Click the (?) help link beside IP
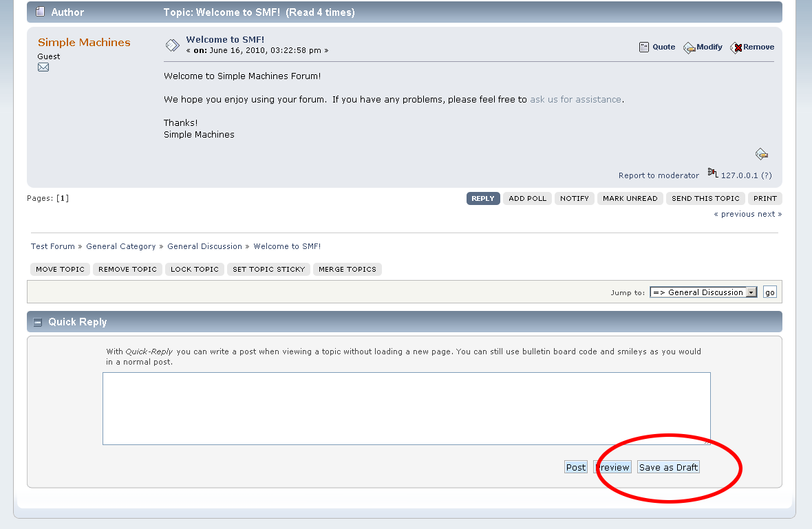This screenshot has height=529, width=812. [x=767, y=175]
